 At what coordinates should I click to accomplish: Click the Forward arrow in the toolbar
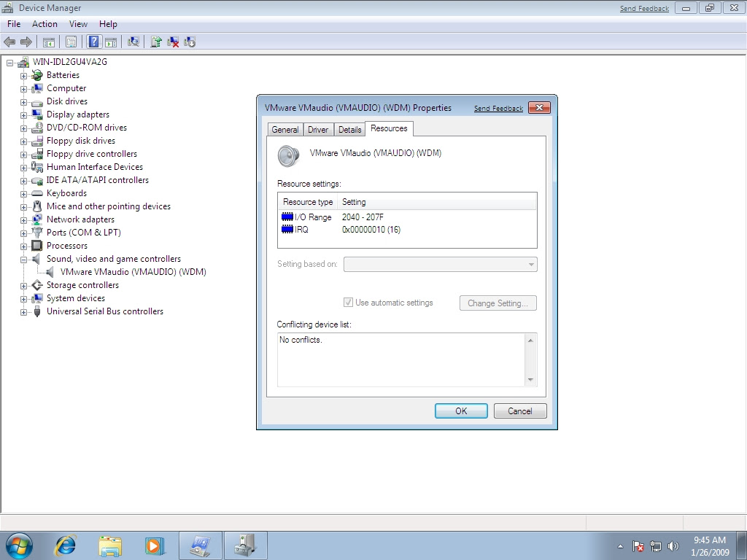pos(26,42)
